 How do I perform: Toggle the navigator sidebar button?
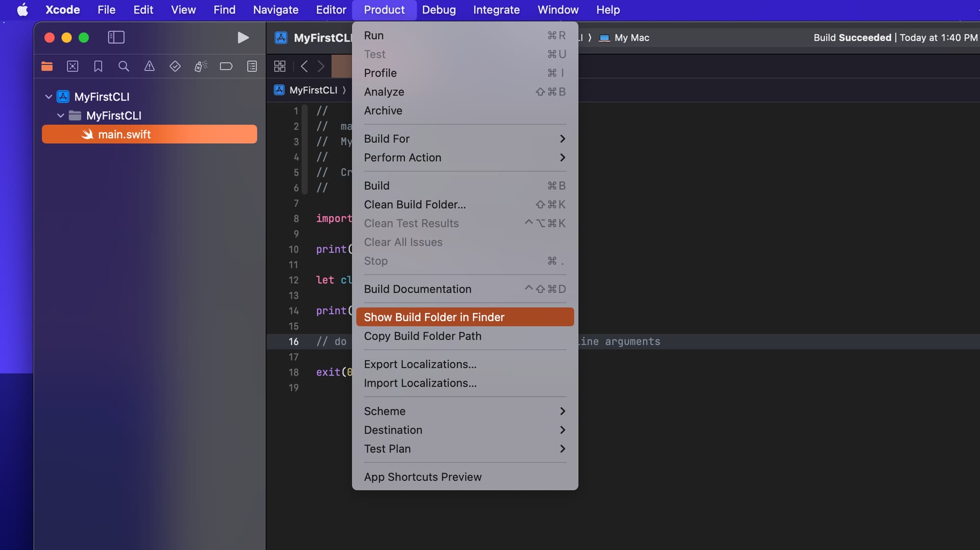tap(116, 37)
